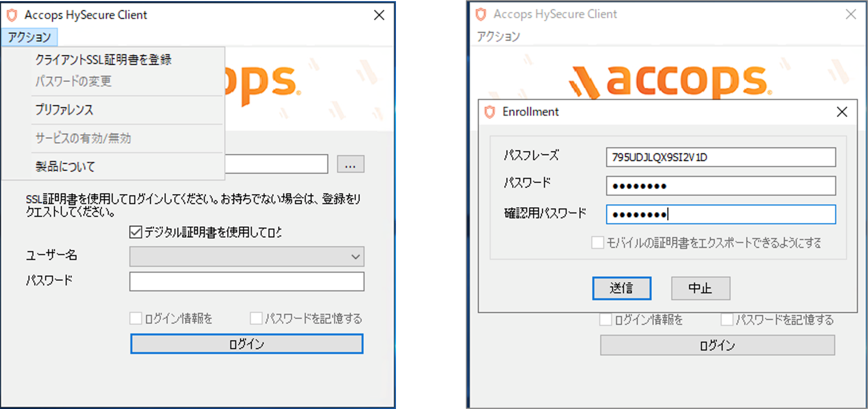Click the 確認用パスワード input field
The height and width of the screenshot is (409, 868).
click(721, 214)
